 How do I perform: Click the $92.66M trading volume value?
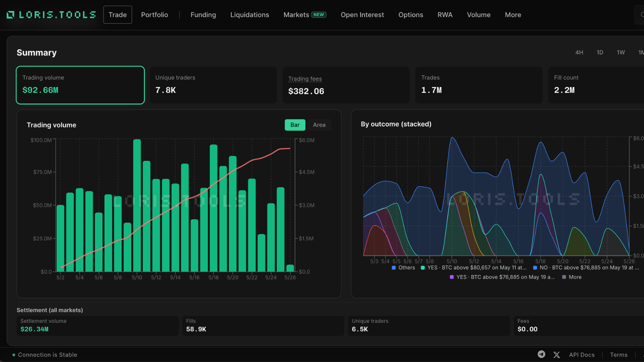[40, 90]
